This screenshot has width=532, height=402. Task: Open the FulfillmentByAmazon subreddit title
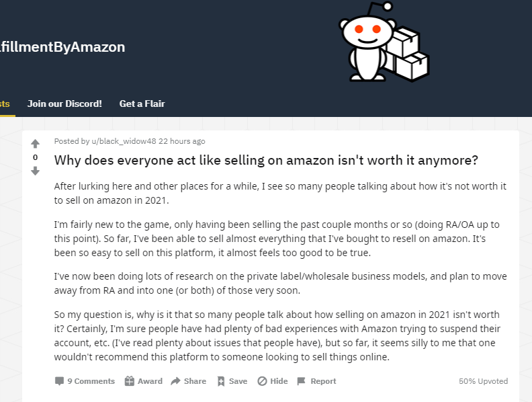coord(62,47)
